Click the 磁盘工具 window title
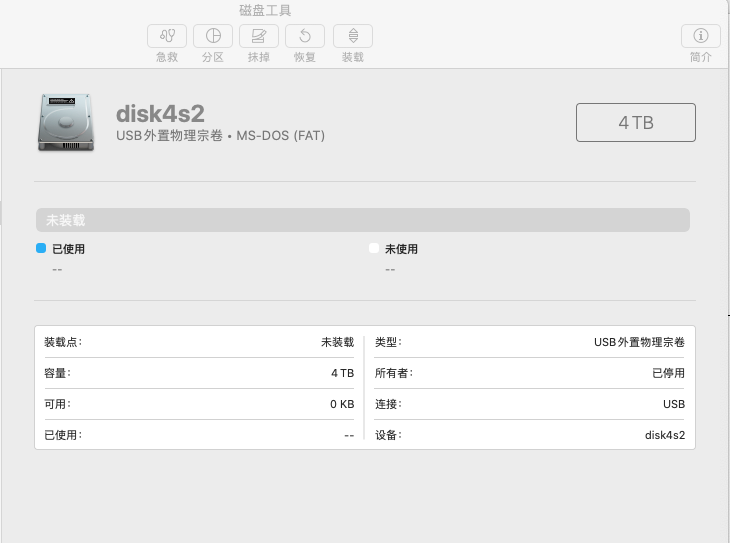 click(265, 10)
